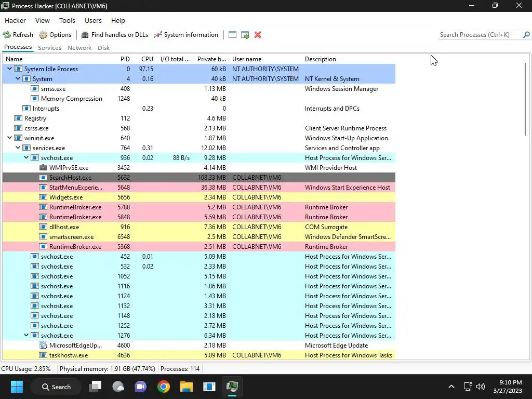Click the volume tray icon
Screen dimensions: 532x399
pyautogui.click(x=481, y=387)
